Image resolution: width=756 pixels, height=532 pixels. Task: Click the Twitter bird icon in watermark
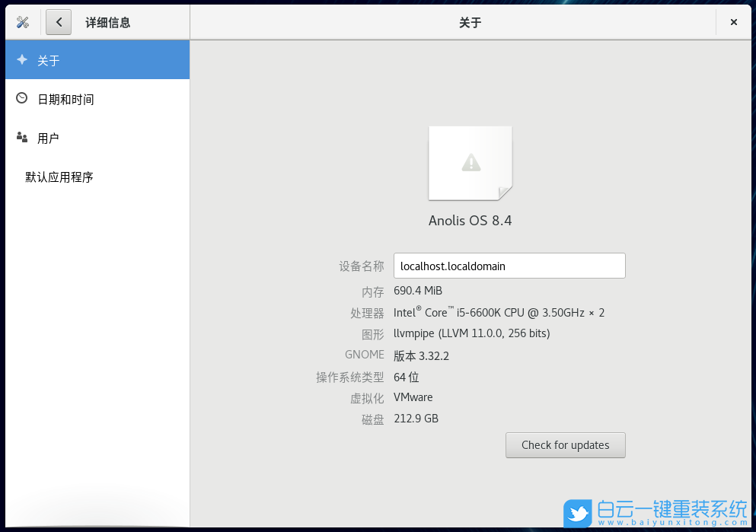tap(579, 514)
